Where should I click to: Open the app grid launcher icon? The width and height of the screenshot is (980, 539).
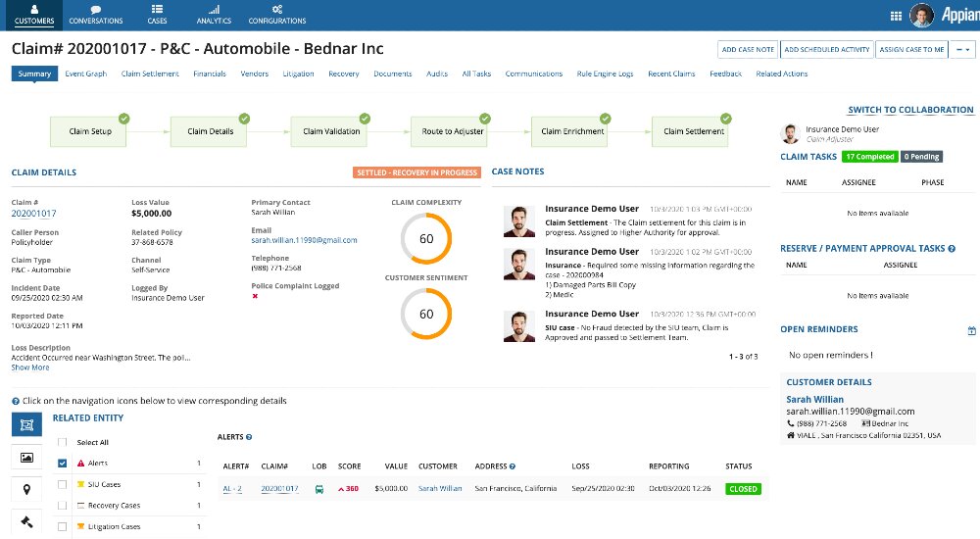click(x=896, y=16)
